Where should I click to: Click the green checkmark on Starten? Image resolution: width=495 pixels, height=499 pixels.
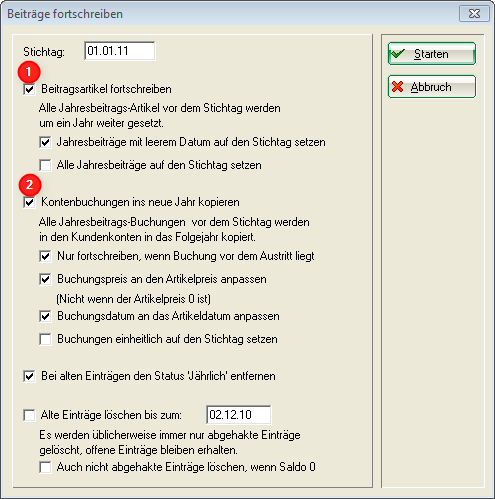pos(398,54)
